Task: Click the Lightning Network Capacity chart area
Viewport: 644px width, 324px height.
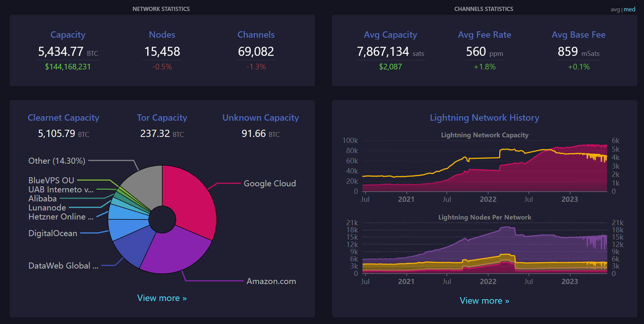Action: coord(484,170)
